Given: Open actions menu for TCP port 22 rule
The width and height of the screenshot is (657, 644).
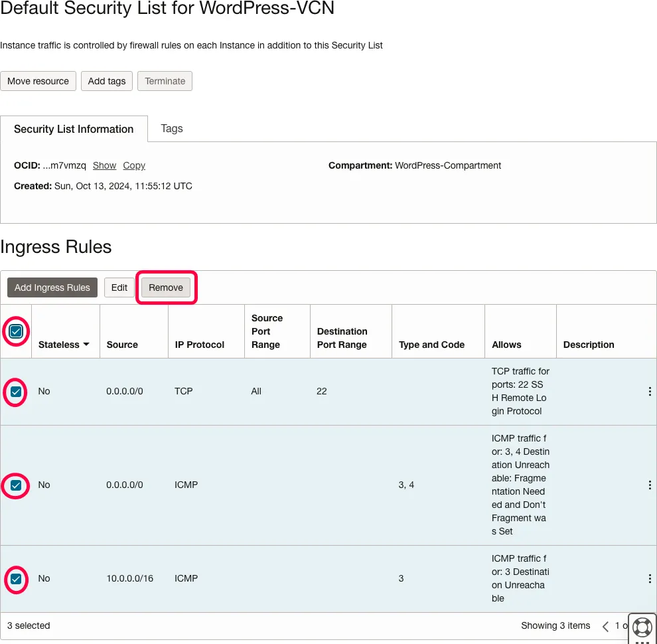Looking at the screenshot, I should (x=650, y=392).
